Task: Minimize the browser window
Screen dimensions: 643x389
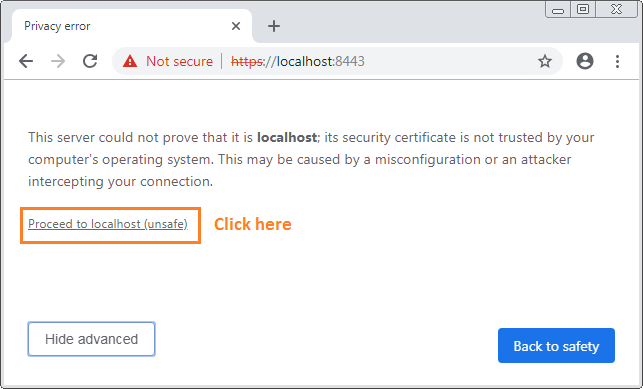Action: 558,10
